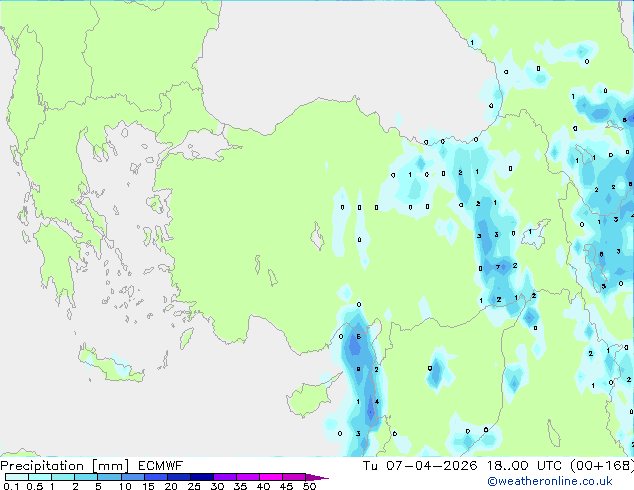The width and height of the screenshot is (634, 490).
Task: Pick the 1–2 mm legend swatch
Action: (63, 477)
